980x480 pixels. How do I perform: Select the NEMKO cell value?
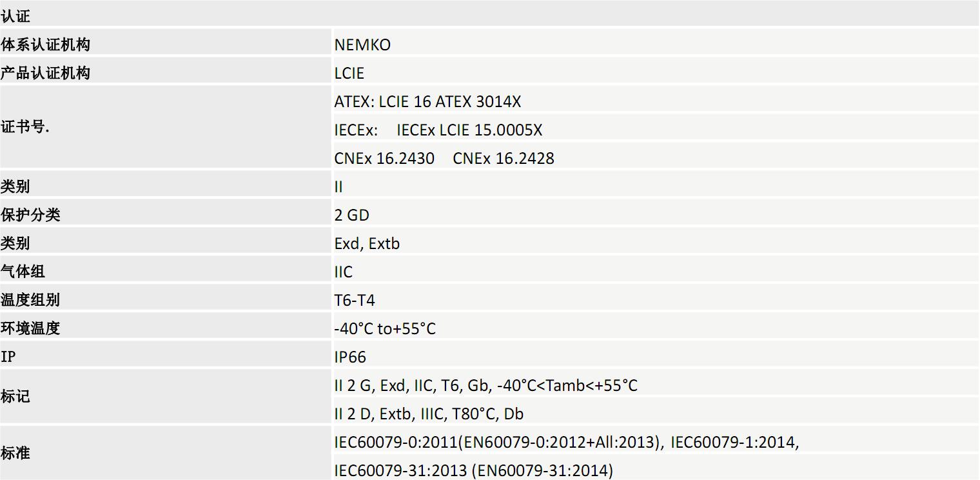(362, 45)
